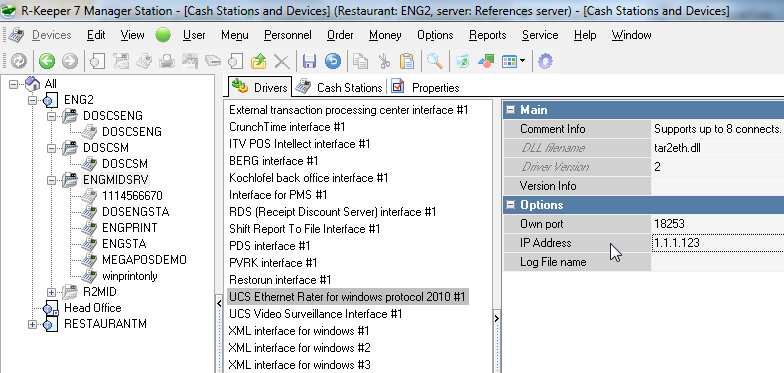This screenshot has height=373, width=784.
Task: Click the Head Office node icon
Action: (x=50, y=308)
